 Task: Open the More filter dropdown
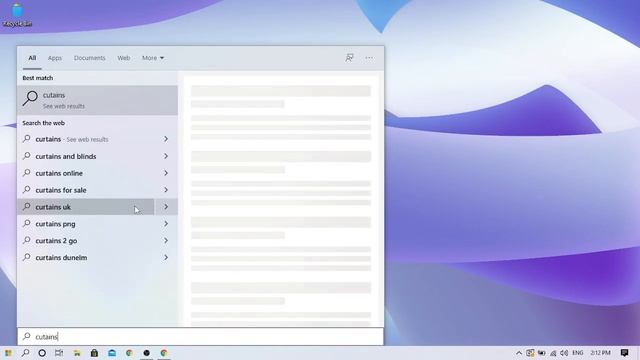click(x=153, y=58)
